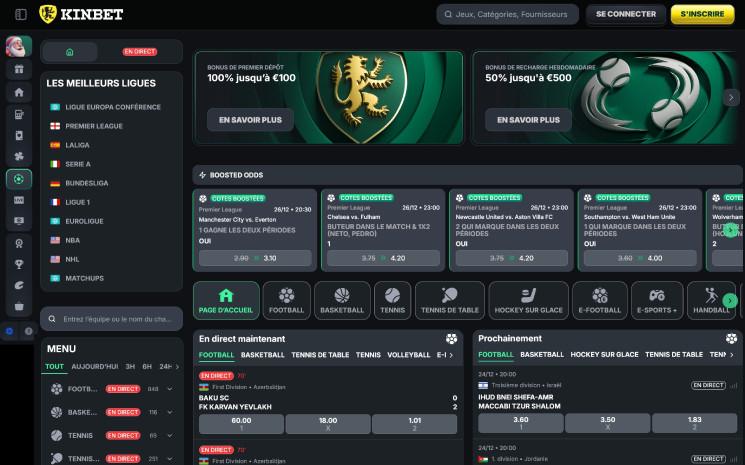Open the Hockey sur Glace category
Viewport: 745px width, 465px height.
(529, 300)
